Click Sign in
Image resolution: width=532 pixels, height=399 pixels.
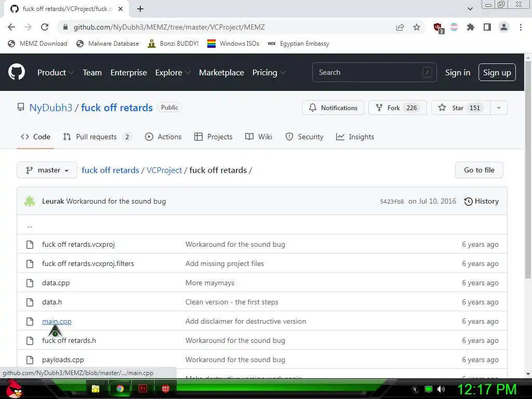458,72
